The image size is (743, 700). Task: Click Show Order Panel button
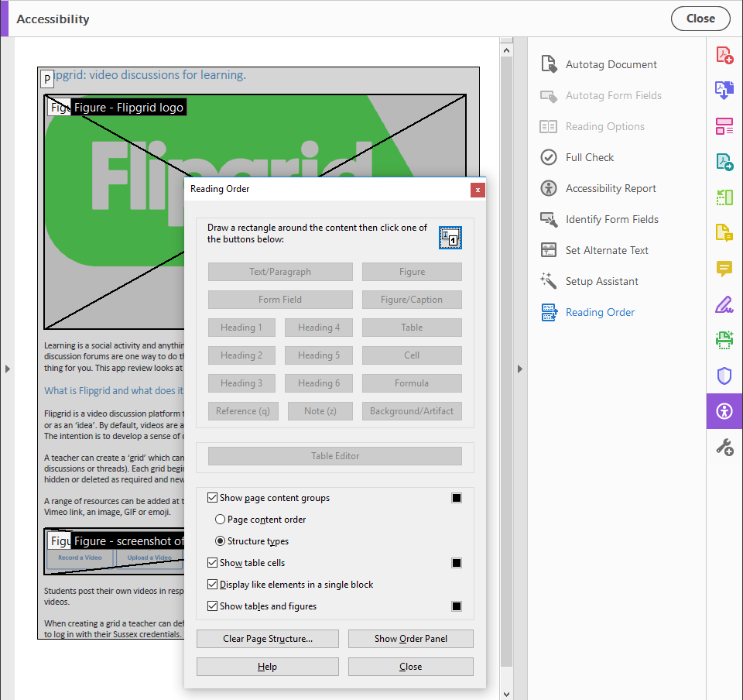pyautogui.click(x=411, y=638)
